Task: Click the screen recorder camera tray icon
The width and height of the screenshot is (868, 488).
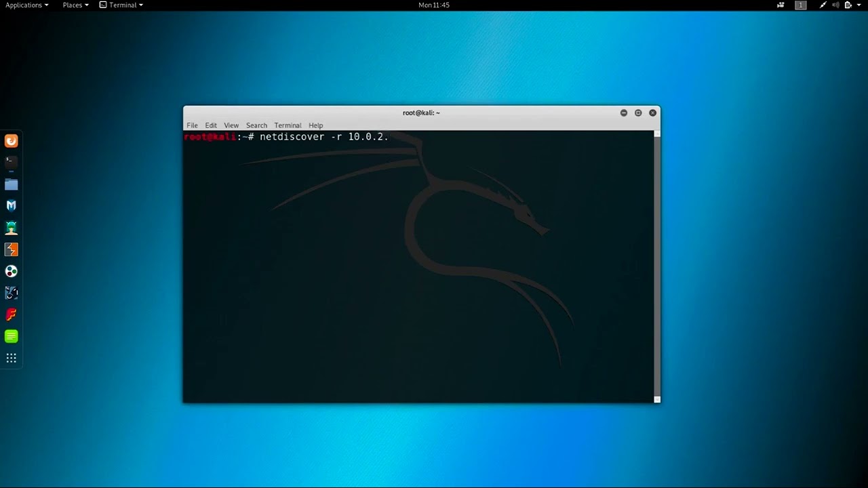Action: coord(781,5)
